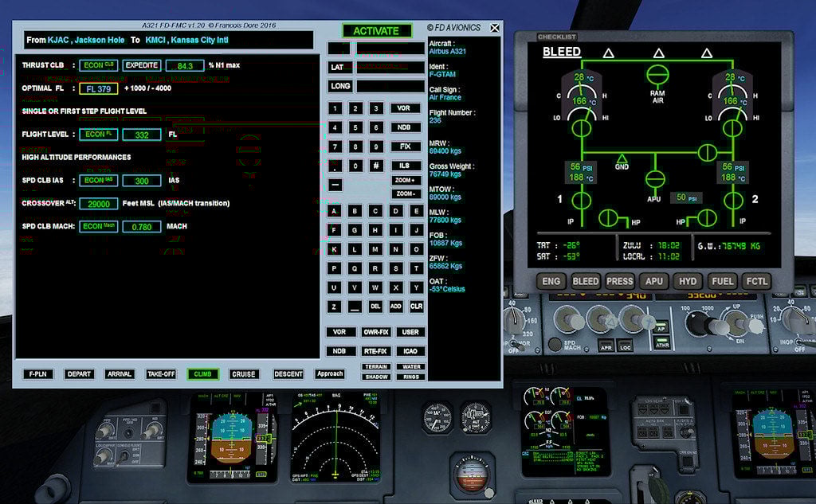
Task: Show the ENG page on ECAM
Action: (551, 281)
